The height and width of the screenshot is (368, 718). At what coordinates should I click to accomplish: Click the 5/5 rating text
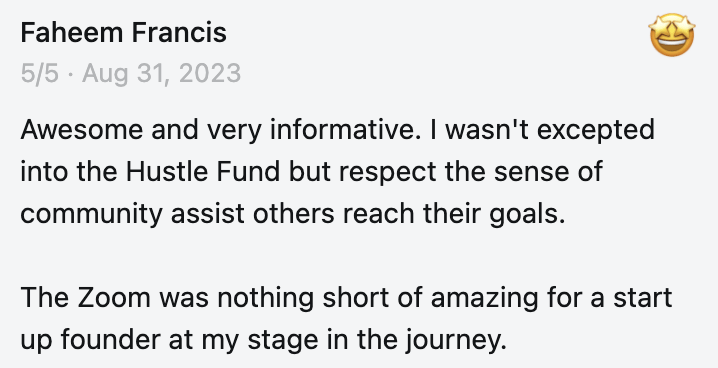coord(39,73)
